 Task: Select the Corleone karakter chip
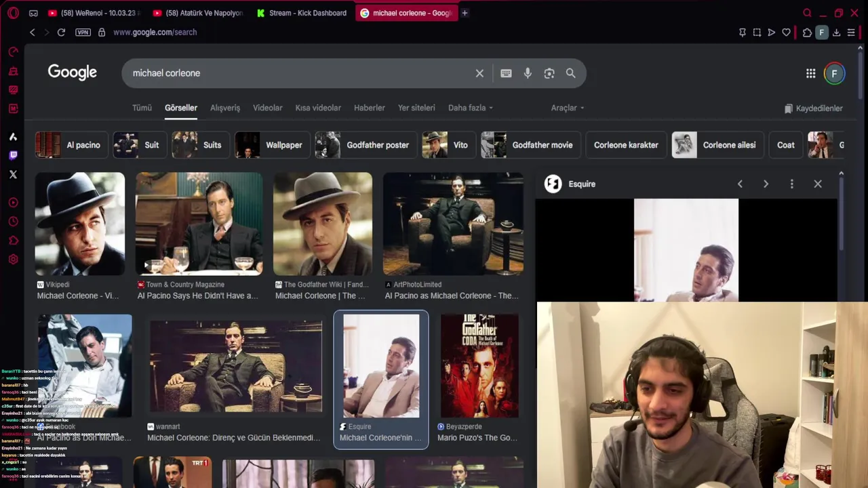click(626, 145)
